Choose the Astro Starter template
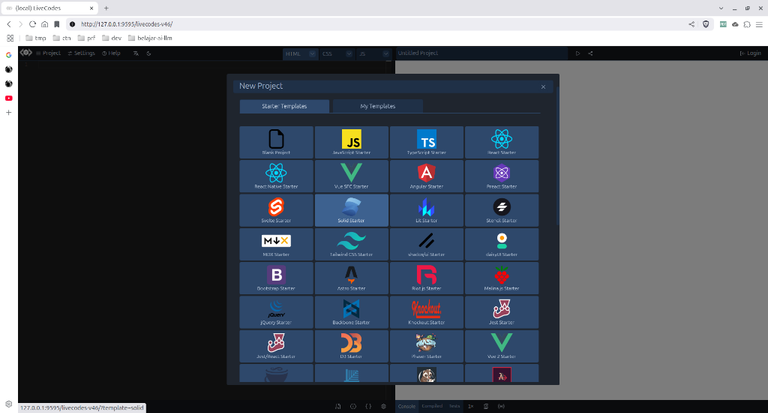This screenshot has width=768, height=413. [x=351, y=278]
